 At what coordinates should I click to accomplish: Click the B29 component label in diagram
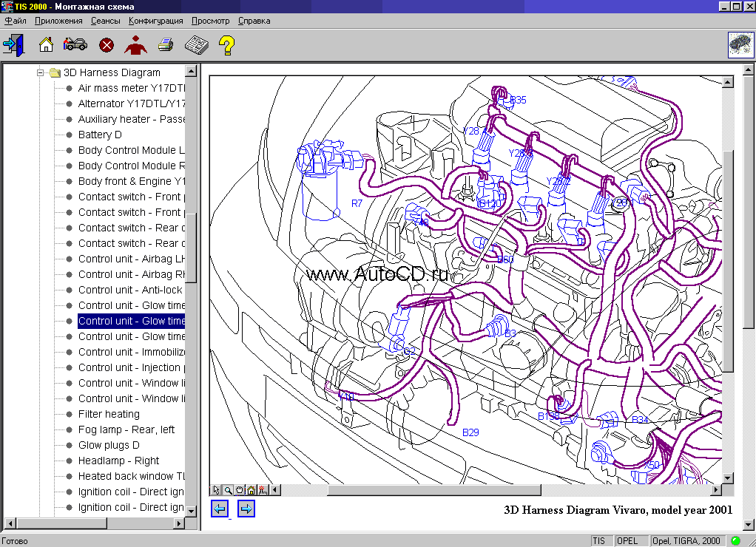coord(470,432)
